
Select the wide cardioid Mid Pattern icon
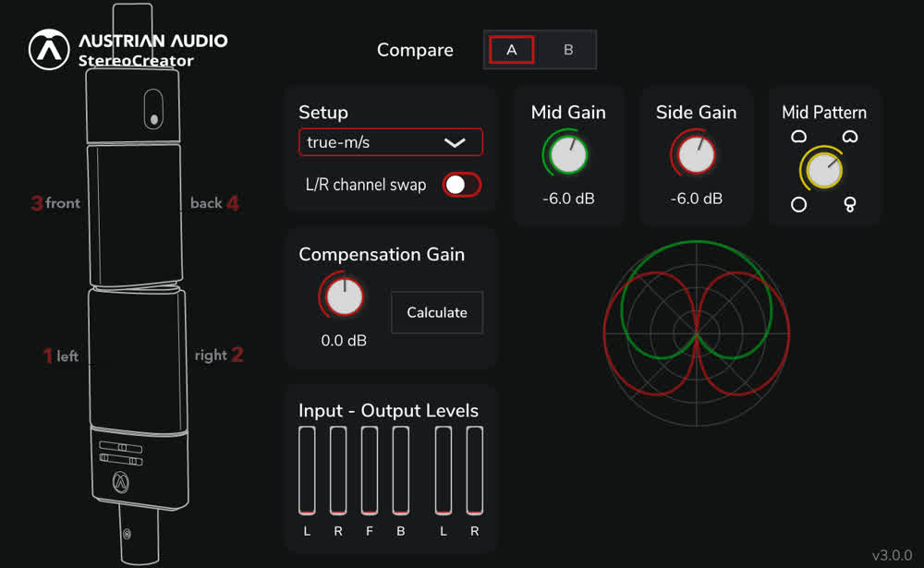pyautogui.click(x=798, y=137)
